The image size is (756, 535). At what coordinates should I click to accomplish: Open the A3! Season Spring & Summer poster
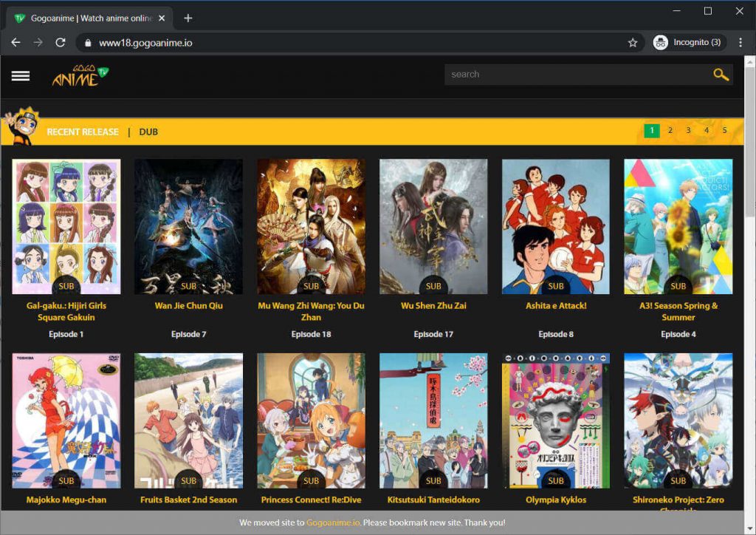pyautogui.click(x=678, y=226)
